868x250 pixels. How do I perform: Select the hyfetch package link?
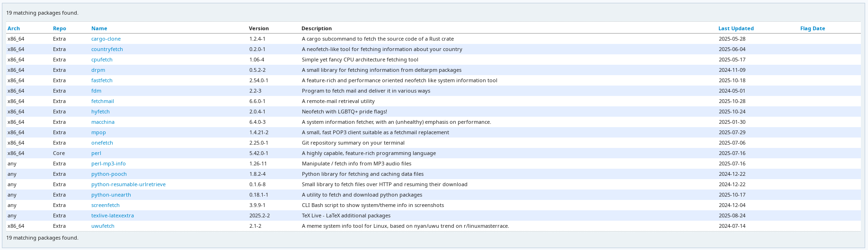click(x=100, y=112)
